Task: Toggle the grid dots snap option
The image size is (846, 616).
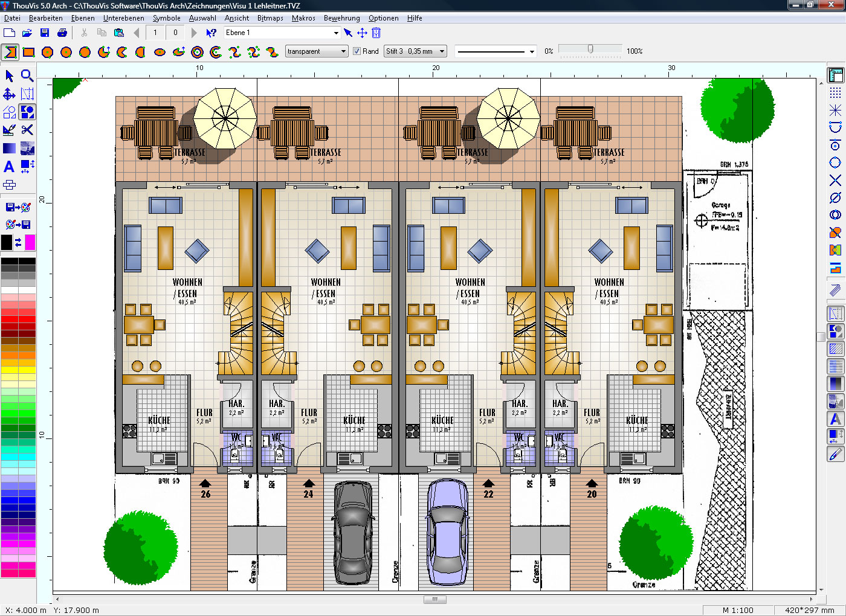Action: tap(835, 92)
